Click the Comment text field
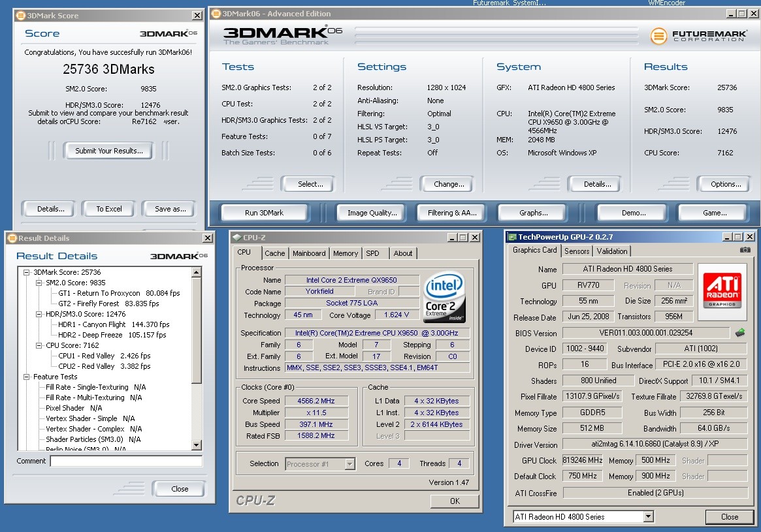This screenshot has width=761, height=532. (x=126, y=461)
